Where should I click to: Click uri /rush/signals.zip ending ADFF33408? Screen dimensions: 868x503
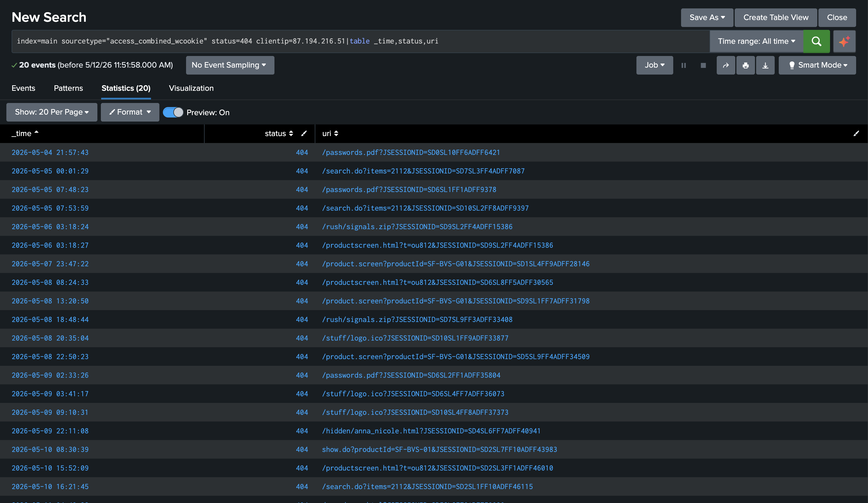(x=417, y=320)
